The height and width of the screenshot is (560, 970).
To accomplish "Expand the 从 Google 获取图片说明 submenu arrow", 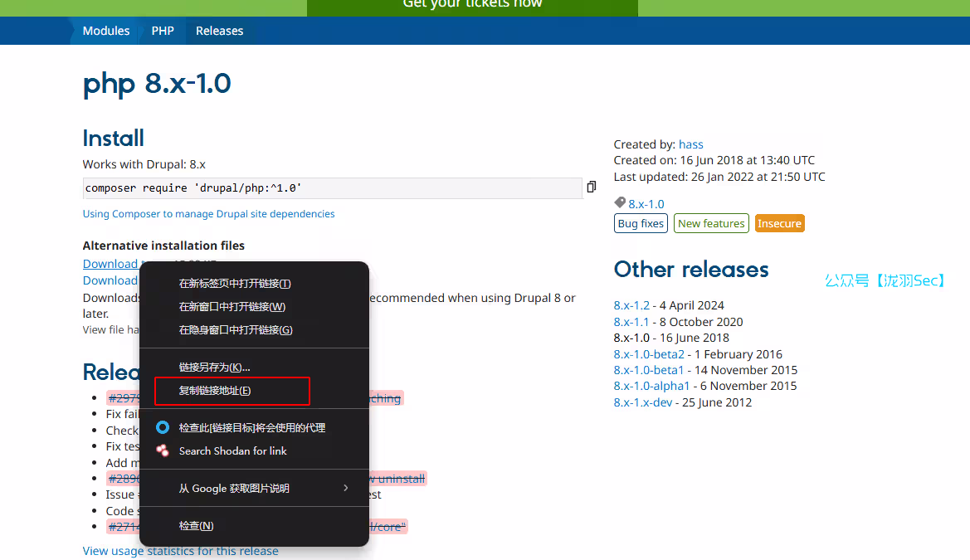I will click(x=346, y=489).
